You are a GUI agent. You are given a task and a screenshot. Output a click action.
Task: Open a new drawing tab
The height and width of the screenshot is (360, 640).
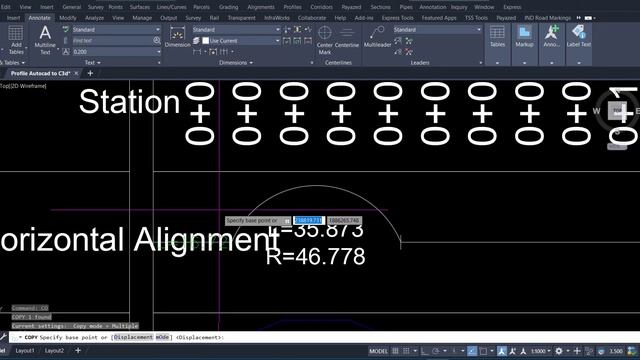[x=90, y=73]
